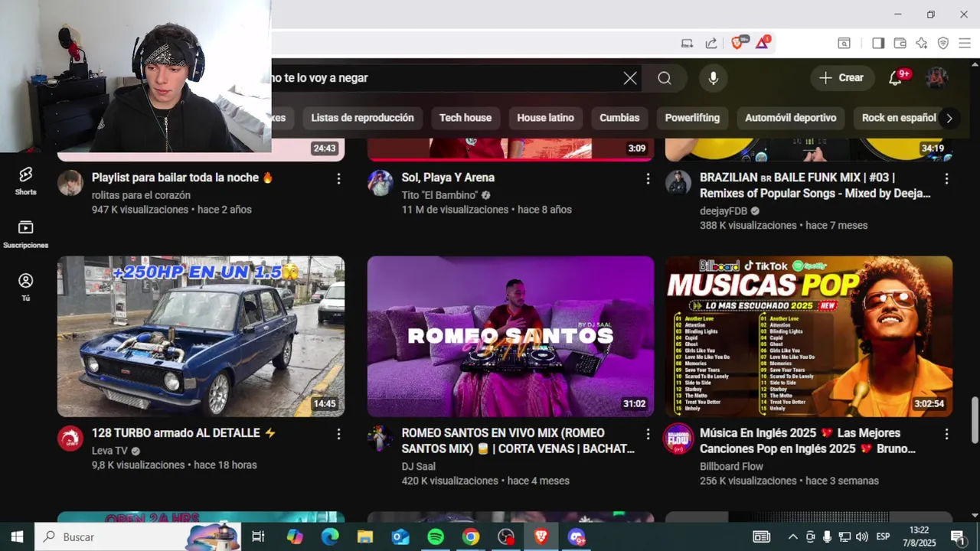Select Automóvil deportivo filter chip

pos(791,118)
